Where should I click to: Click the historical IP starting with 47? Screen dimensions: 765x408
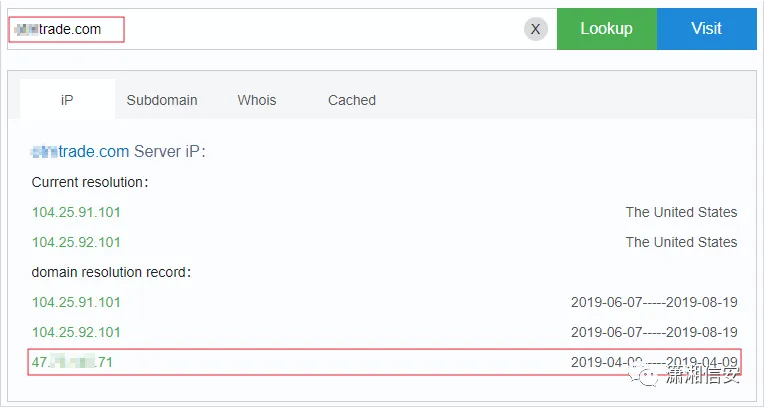(72, 362)
